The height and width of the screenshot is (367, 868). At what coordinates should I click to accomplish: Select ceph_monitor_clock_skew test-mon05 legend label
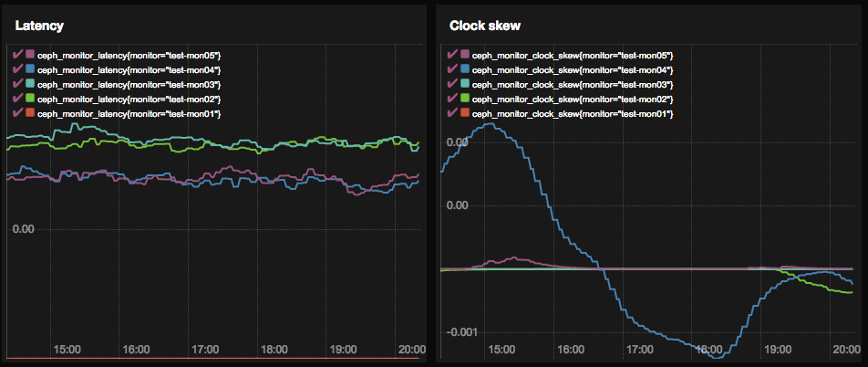(573, 56)
